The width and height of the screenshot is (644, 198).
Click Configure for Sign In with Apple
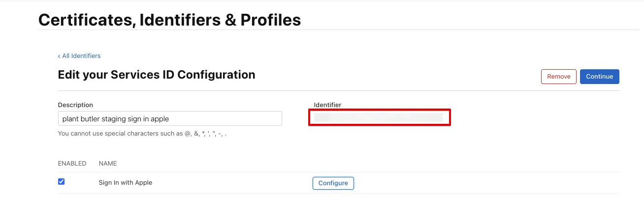pos(333,183)
